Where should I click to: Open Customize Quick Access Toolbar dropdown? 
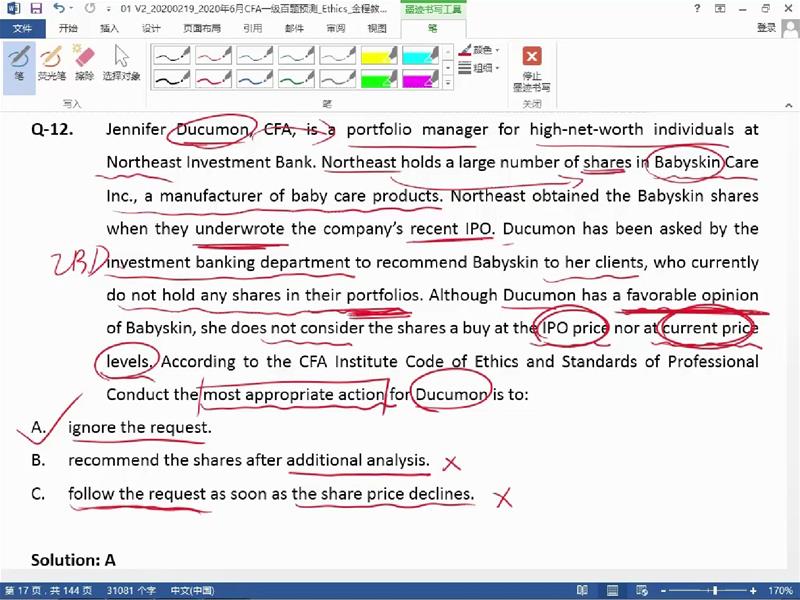(x=109, y=9)
